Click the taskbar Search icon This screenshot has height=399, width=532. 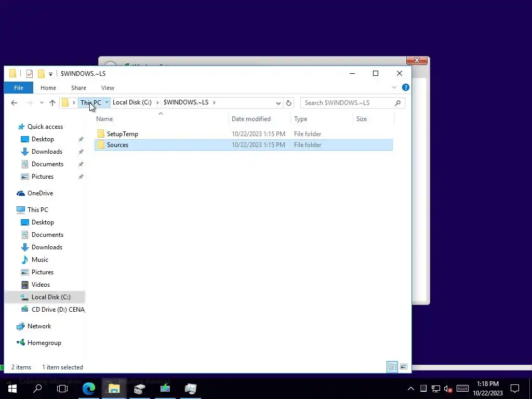(37, 389)
